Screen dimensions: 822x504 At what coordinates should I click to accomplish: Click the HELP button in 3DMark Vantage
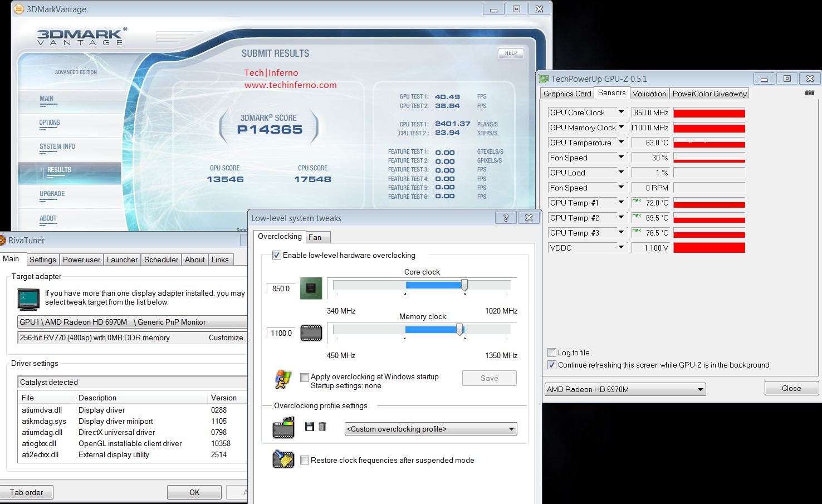pos(511,53)
